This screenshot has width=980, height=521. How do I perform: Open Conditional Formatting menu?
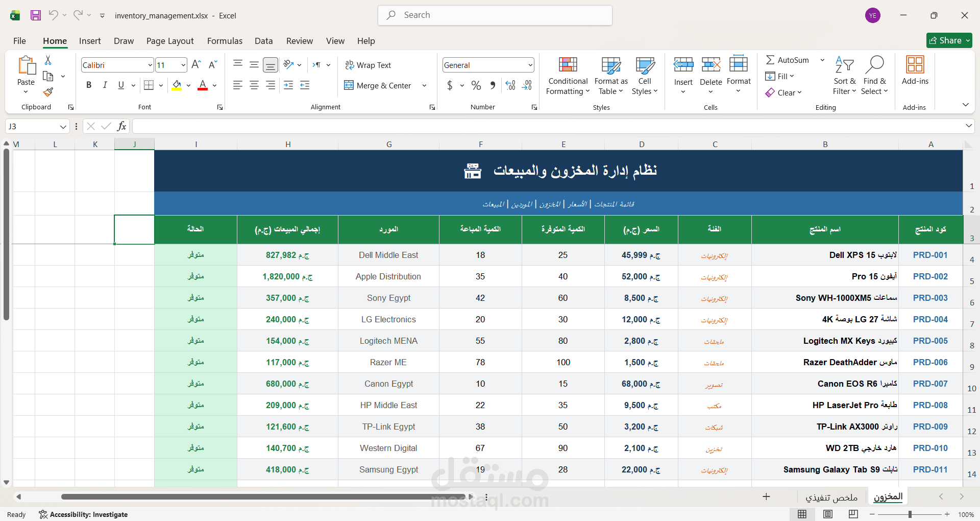click(x=568, y=76)
